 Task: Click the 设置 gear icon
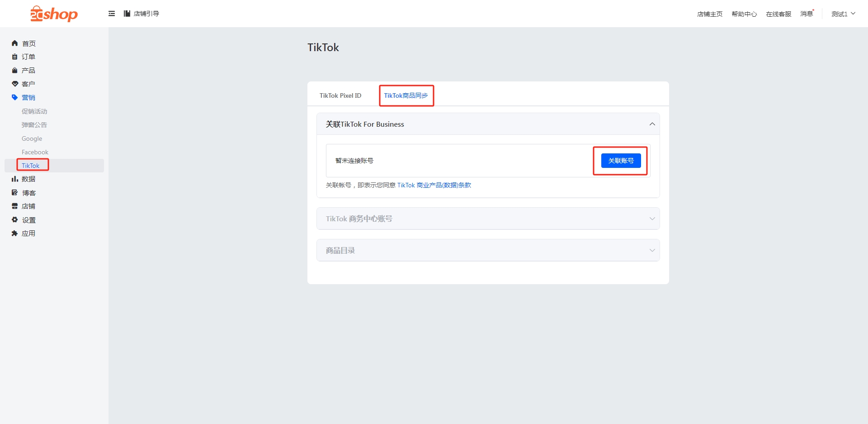tap(14, 220)
